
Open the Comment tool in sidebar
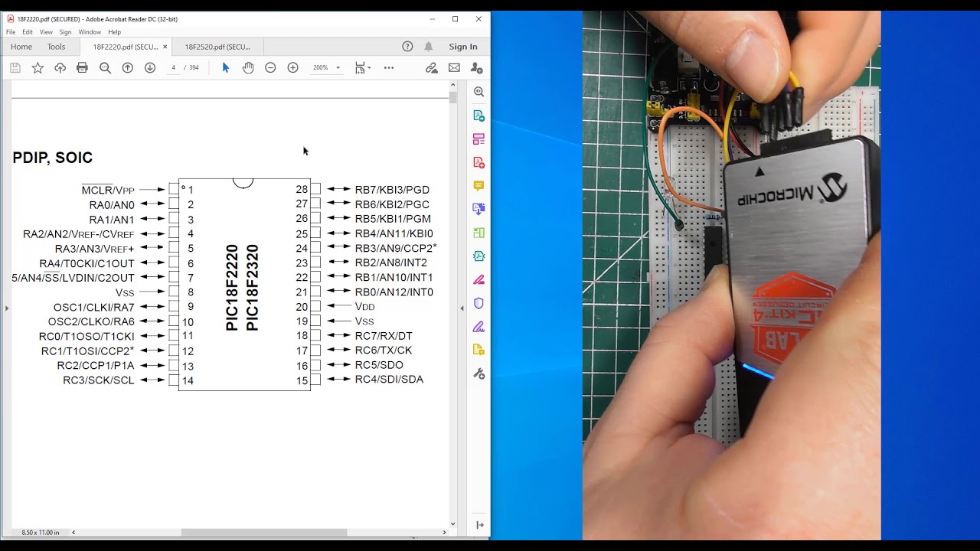[479, 186]
